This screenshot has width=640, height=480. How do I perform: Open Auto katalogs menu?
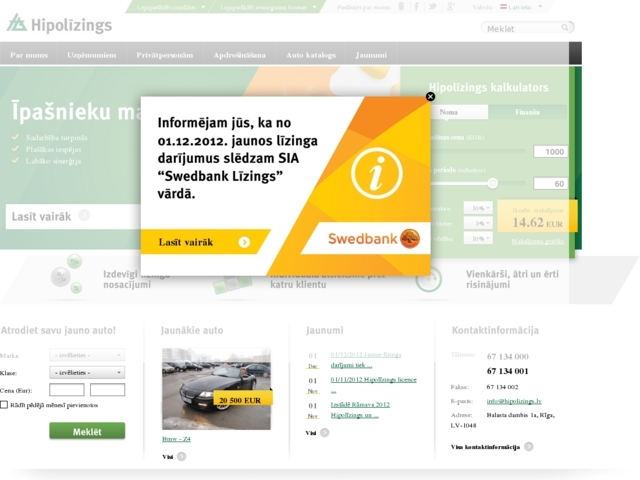coord(311,55)
